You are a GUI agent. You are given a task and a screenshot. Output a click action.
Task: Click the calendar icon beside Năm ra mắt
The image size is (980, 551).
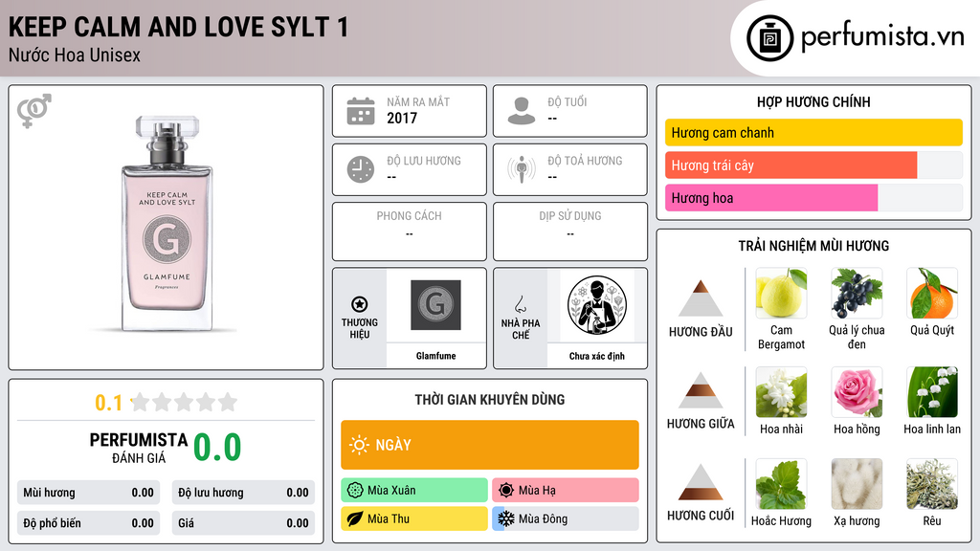pyautogui.click(x=361, y=111)
